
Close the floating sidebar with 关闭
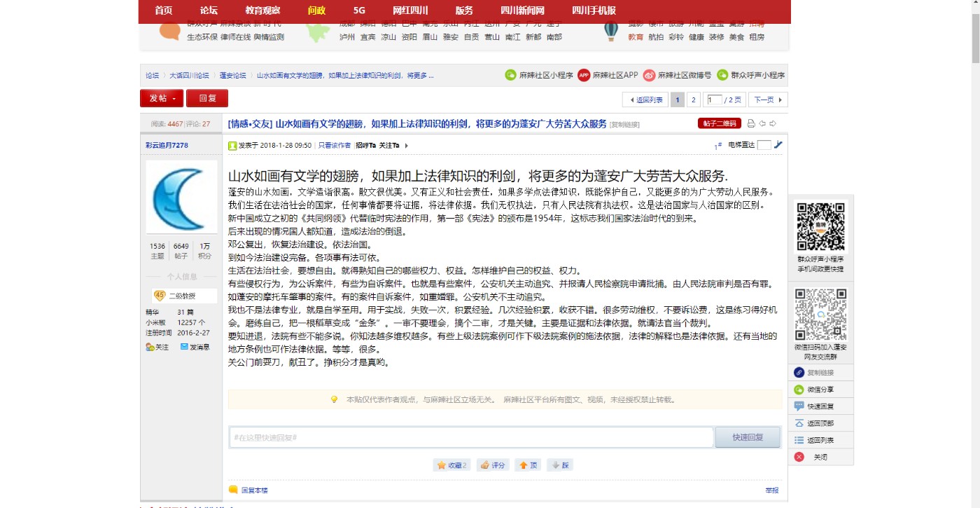coord(799,457)
